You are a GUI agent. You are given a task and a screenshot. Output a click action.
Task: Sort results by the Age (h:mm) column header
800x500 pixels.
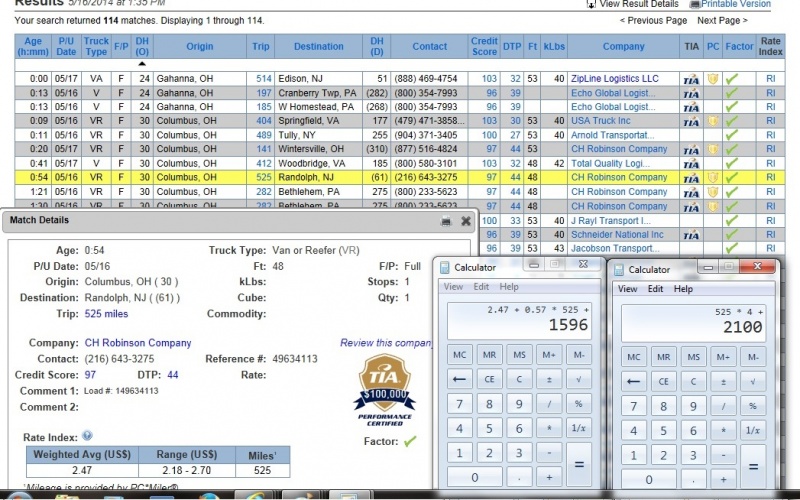[33, 46]
